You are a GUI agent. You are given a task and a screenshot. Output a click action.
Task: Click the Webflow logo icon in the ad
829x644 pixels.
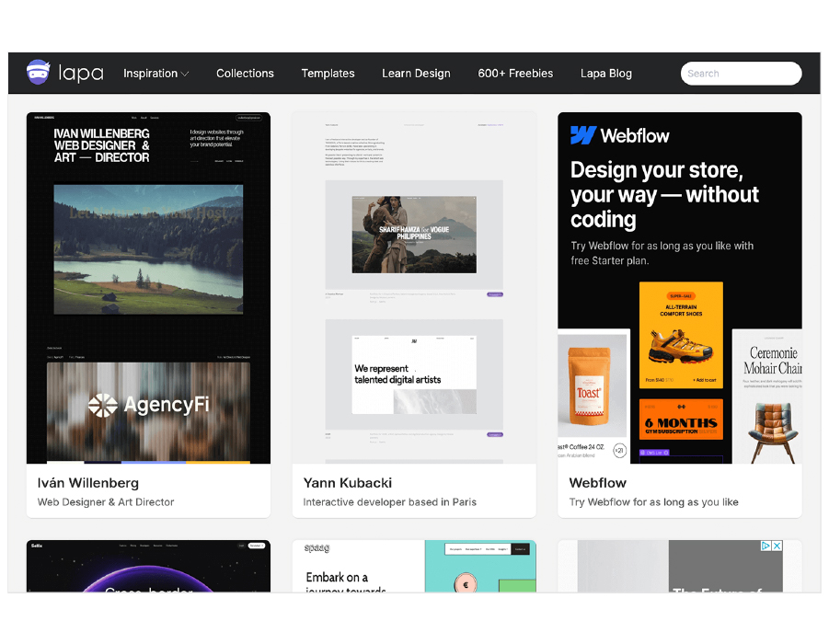click(x=583, y=135)
